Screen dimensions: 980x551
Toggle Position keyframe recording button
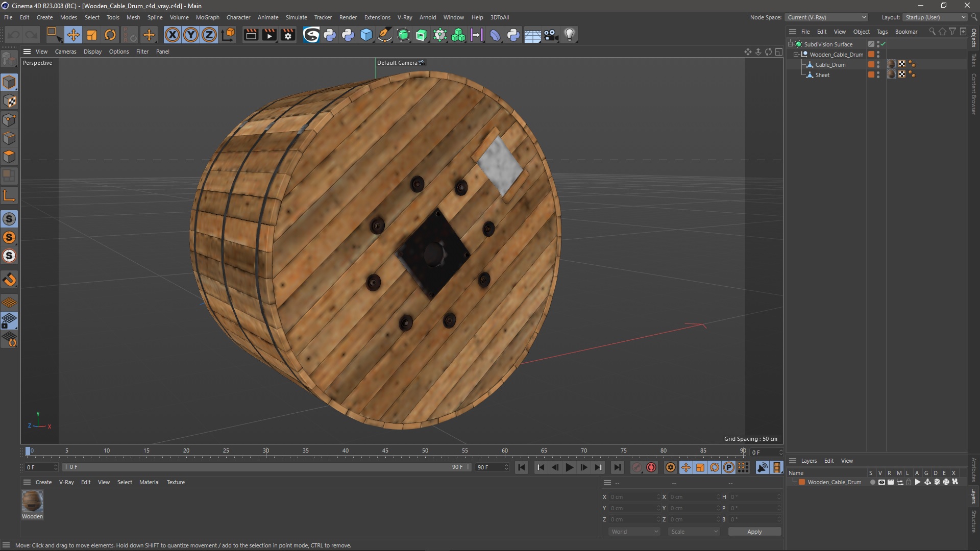coord(686,467)
